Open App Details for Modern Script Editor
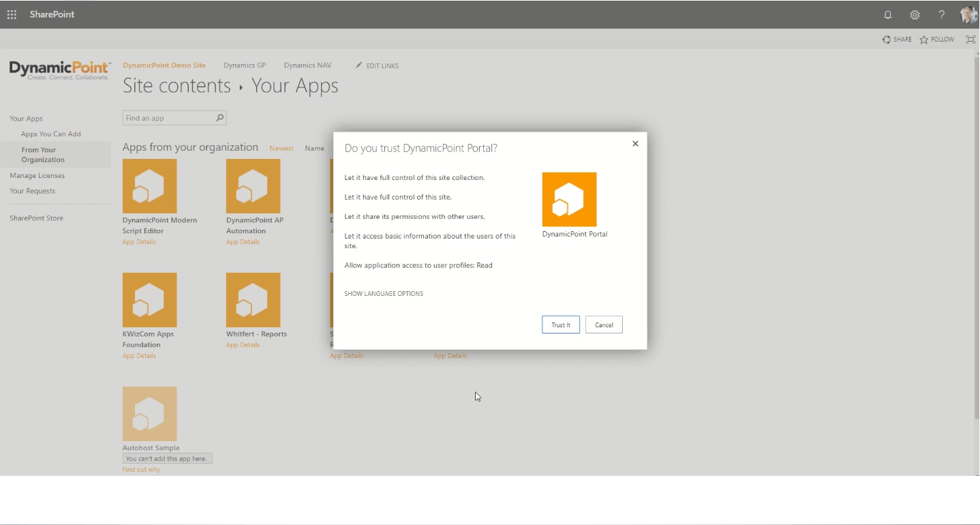 pos(139,242)
